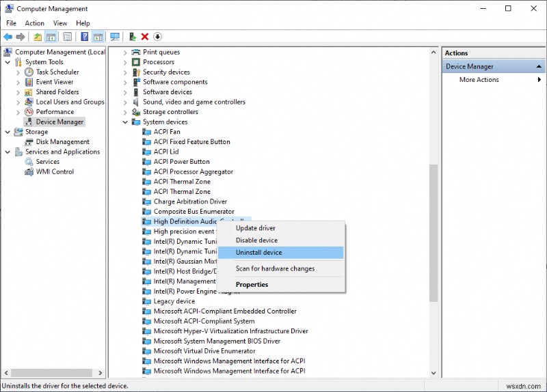Open Properties from the context menu
Viewport: 547px width, 392px height.
(x=281, y=284)
